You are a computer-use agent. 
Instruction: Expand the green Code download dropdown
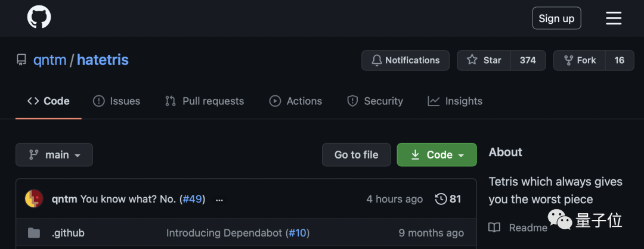(x=437, y=155)
